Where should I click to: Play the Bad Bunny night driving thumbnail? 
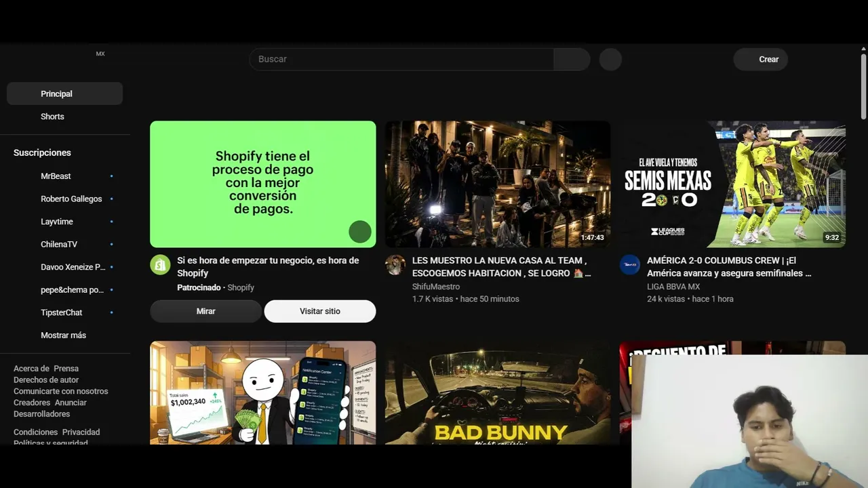coord(498,392)
